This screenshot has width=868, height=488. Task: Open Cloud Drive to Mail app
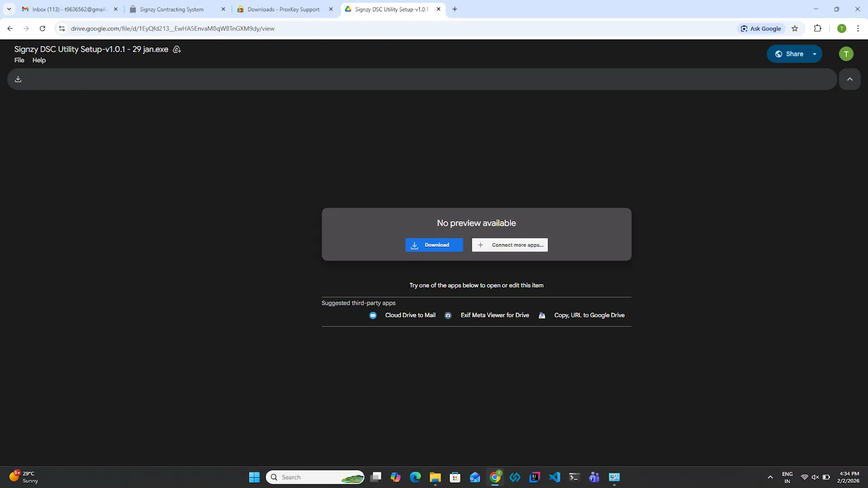(x=410, y=315)
